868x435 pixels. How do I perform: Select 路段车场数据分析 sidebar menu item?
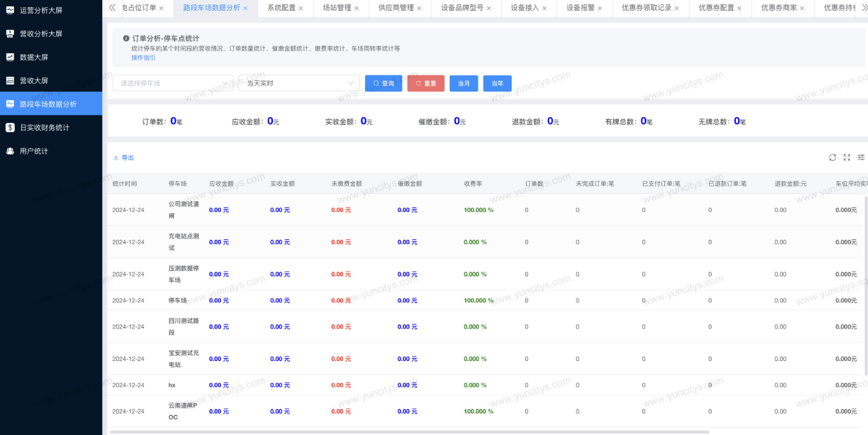[51, 104]
